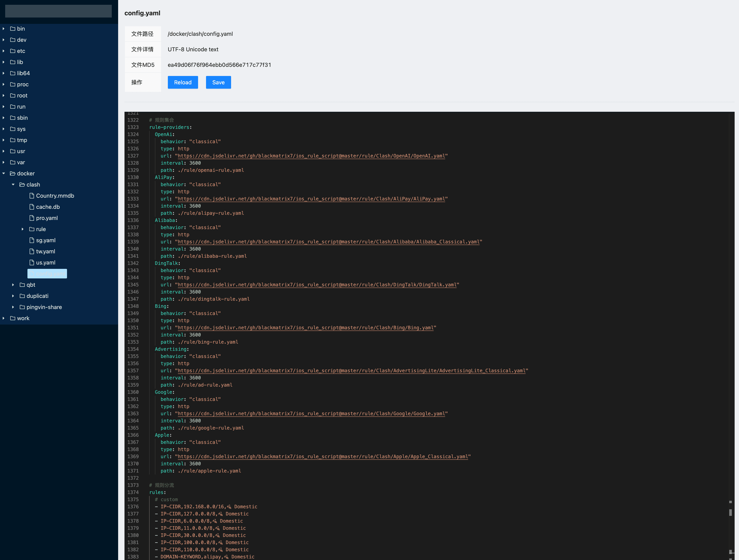This screenshot has width=739, height=560.
Task: Click the etc folder icon
Action: coord(13,51)
